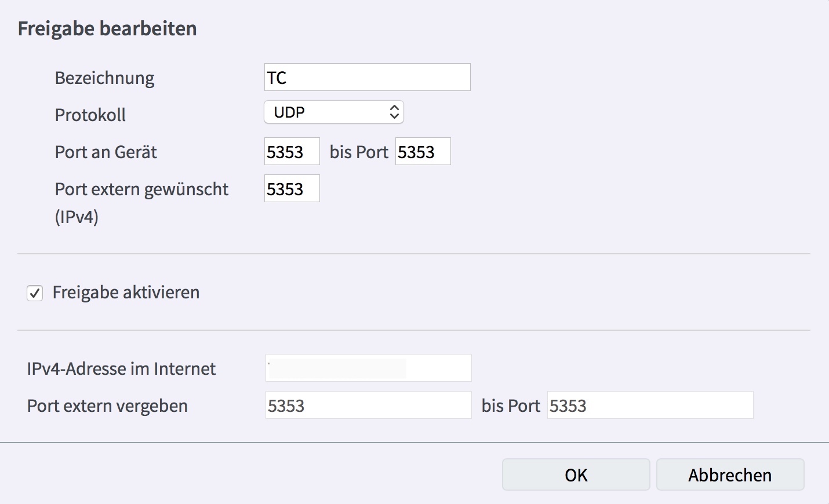Click the Port extern gewünscht (IPv4) label
Viewport: 829px width, 504px height.
coord(141,189)
